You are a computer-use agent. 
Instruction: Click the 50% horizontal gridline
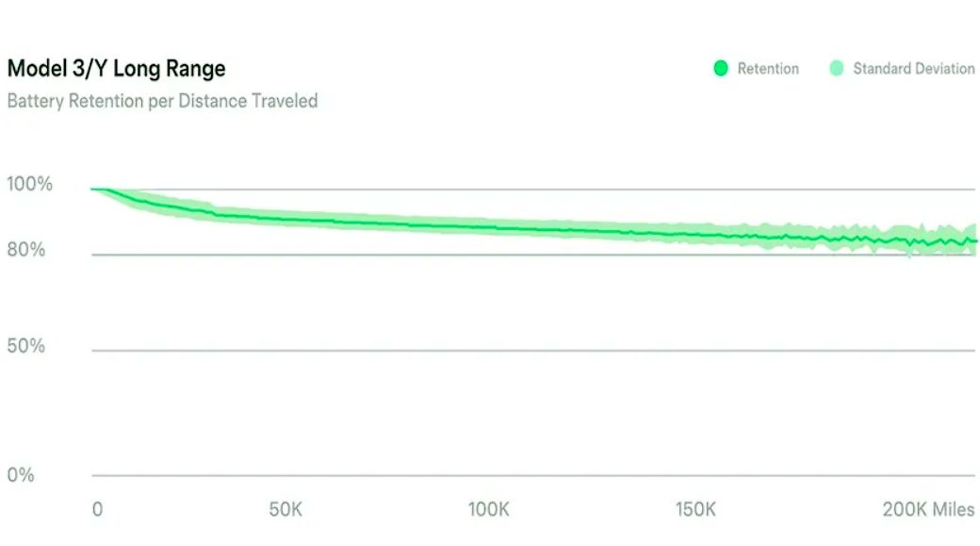point(533,350)
